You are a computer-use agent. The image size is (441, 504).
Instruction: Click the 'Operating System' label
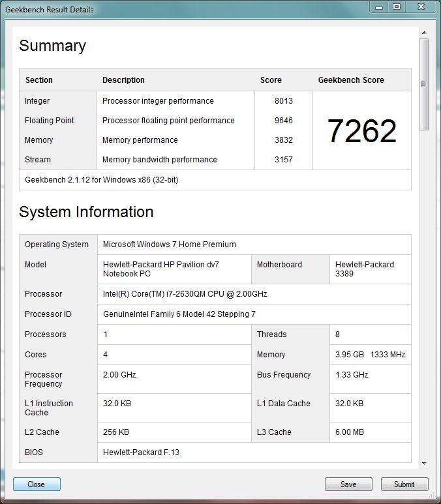click(57, 245)
